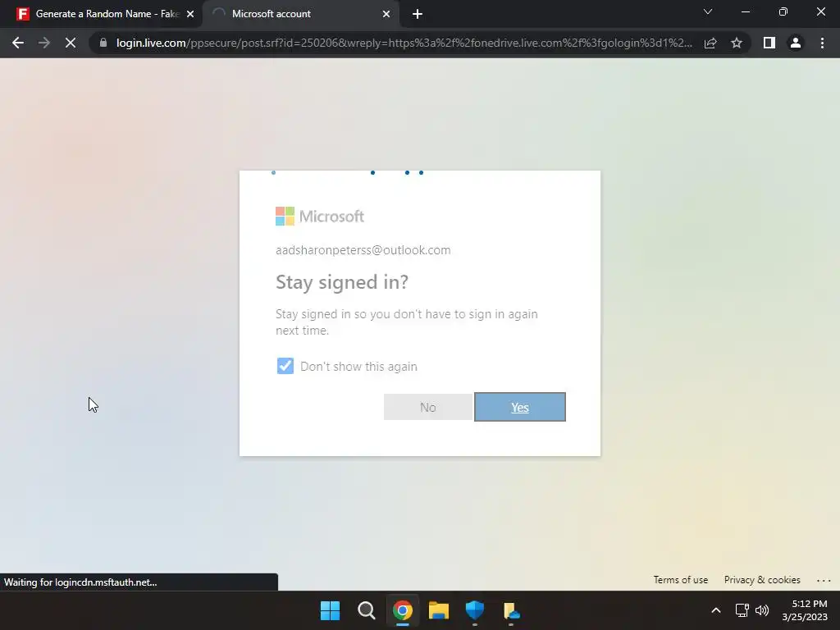Click the No button
840x630 pixels.
click(428, 407)
